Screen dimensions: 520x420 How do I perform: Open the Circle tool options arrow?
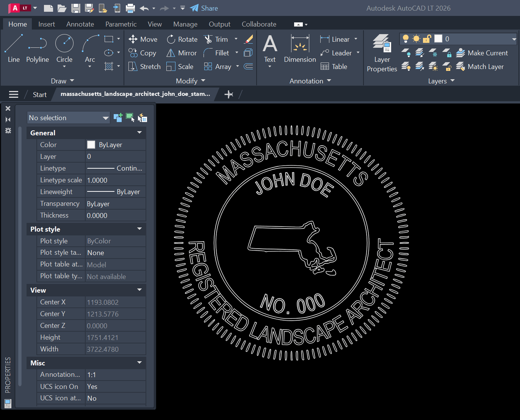[x=64, y=67]
